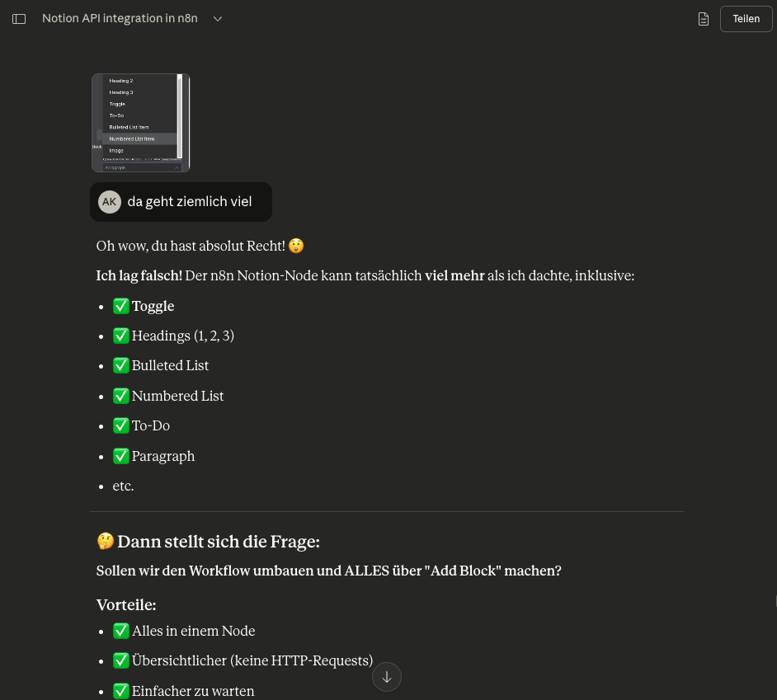Click the checkmark beside Alles in einem Node

click(121, 631)
